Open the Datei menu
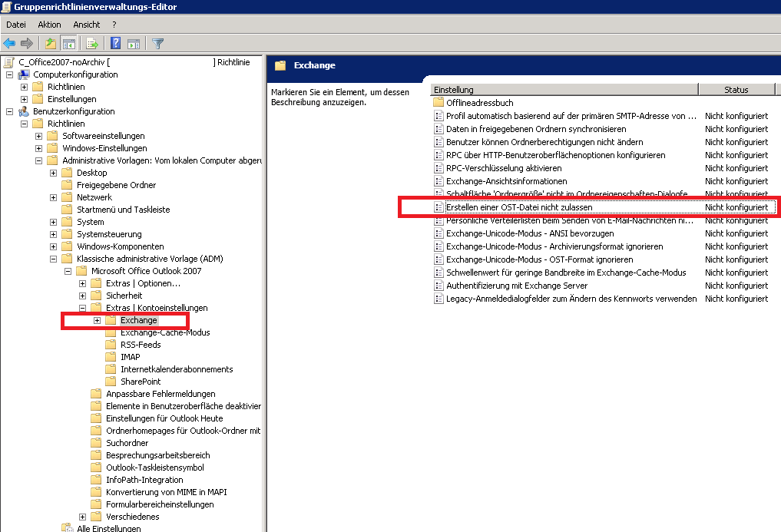 click(16, 25)
